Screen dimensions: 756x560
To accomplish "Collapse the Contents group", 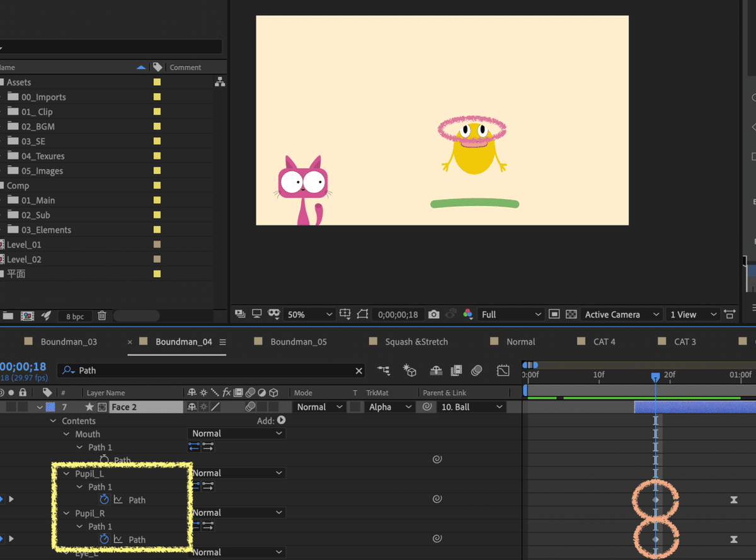I will 53,421.
